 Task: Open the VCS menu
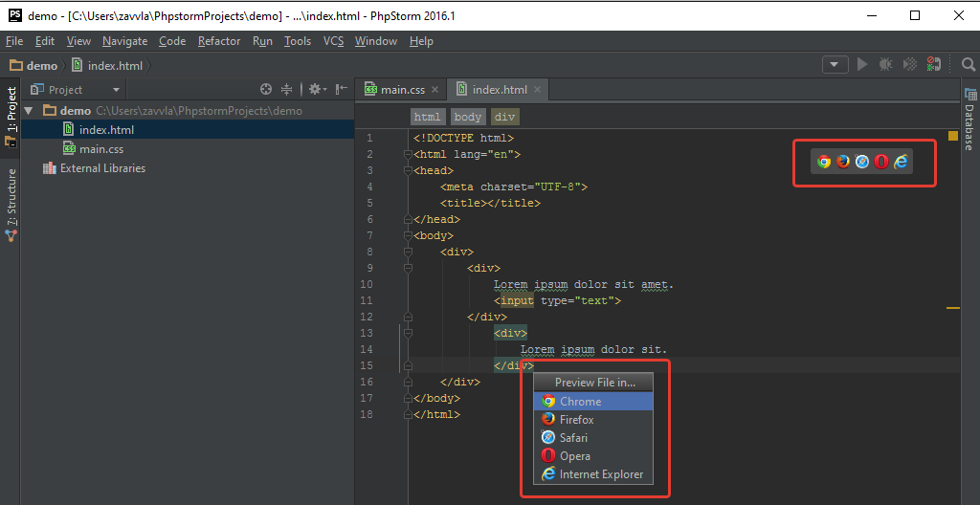333,41
